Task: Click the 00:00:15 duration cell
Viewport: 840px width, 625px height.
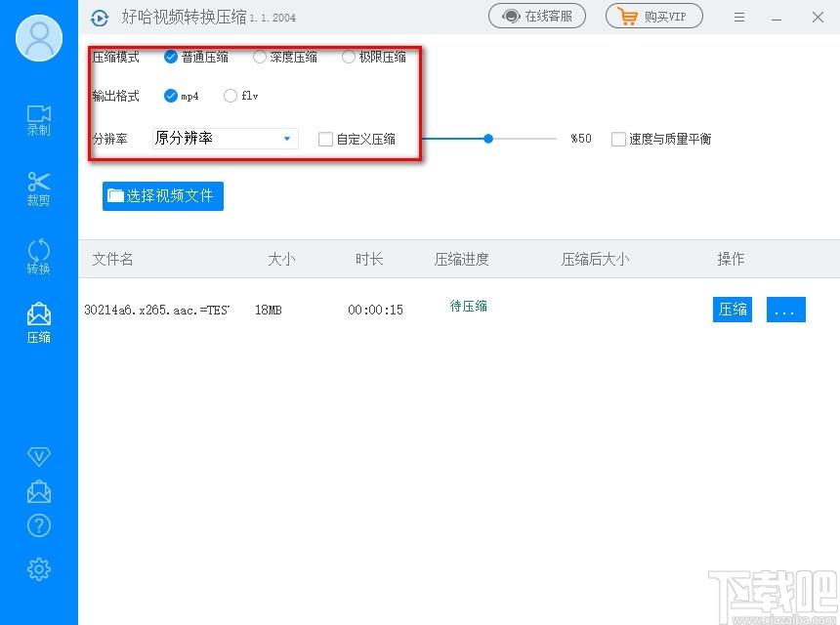Action: [x=375, y=311]
